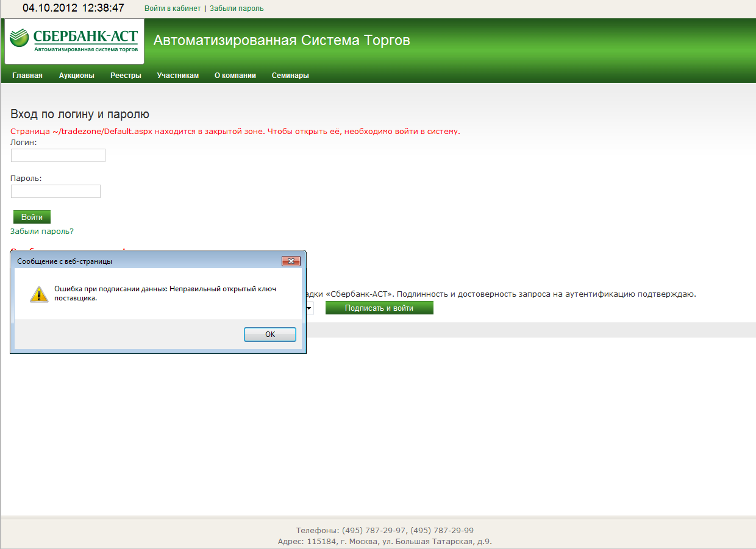Focus the Пароль input field

[55, 191]
